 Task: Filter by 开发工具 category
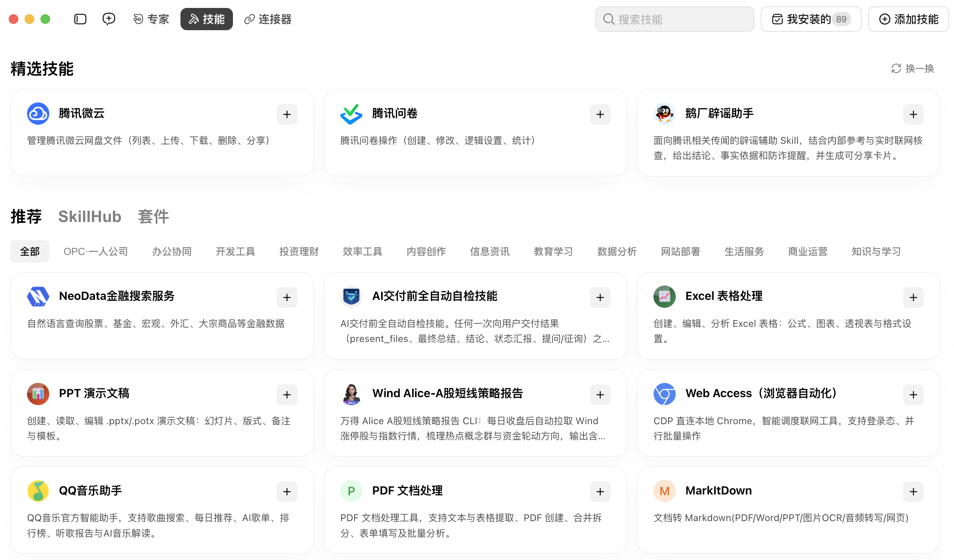pos(235,251)
